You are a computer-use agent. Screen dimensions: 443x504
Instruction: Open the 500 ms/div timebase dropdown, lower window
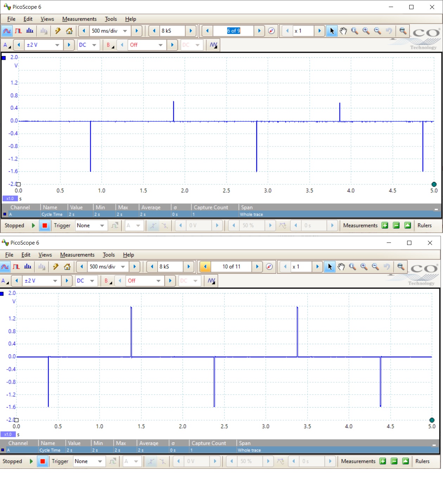pyautogui.click(x=123, y=267)
